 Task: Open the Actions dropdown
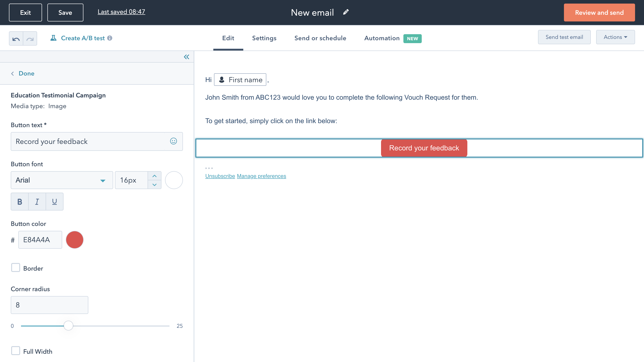coord(615,37)
